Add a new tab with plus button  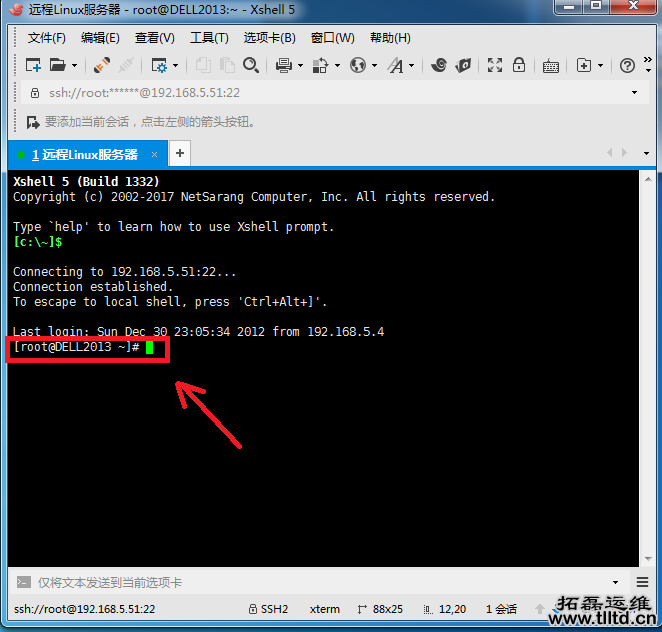click(x=180, y=153)
